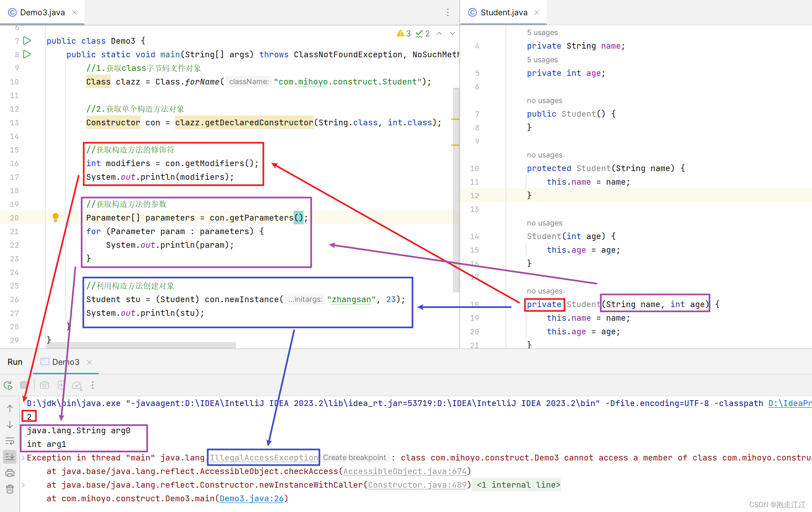The height and width of the screenshot is (512, 812).
Task: Click the Clear All trash icon
Action: click(x=10, y=489)
